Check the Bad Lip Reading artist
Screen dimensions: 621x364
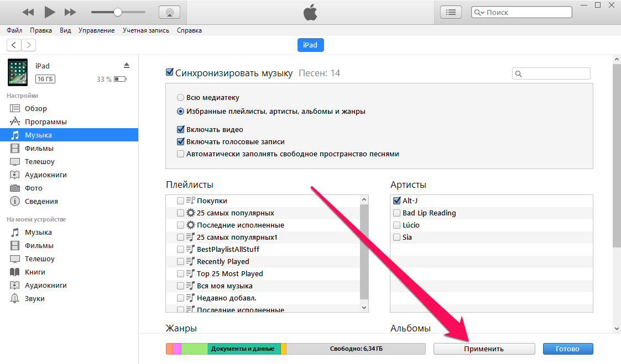[396, 213]
